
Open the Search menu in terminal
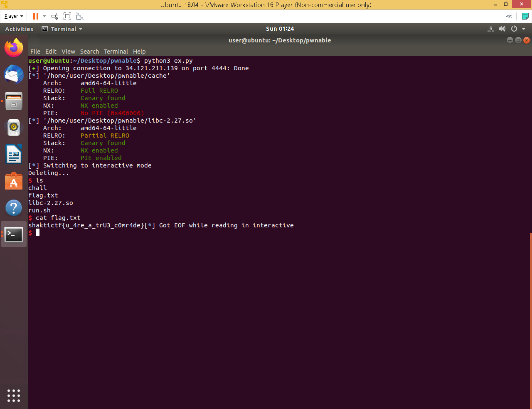(89, 52)
